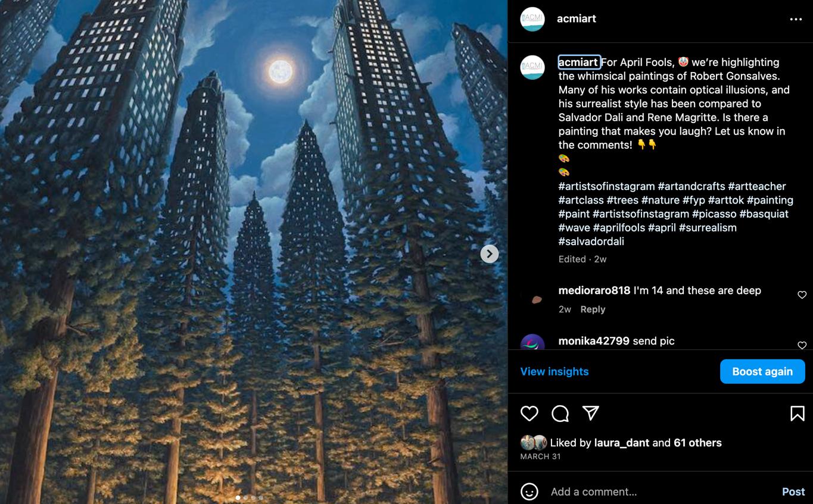
Task: Open list of 61 others who liked
Action: tap(697, 443)
